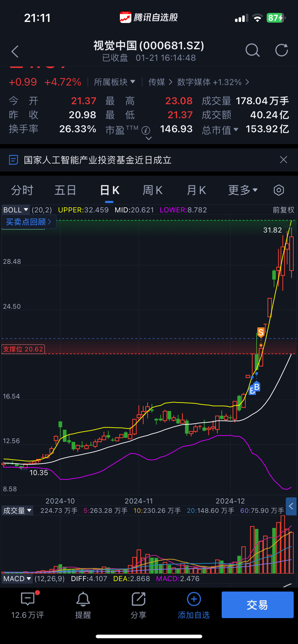Viewport: 298px width, 644px height.
Task: Read 国家人工智能产业投资基金近日成立 news
Action: pos(98,160)
